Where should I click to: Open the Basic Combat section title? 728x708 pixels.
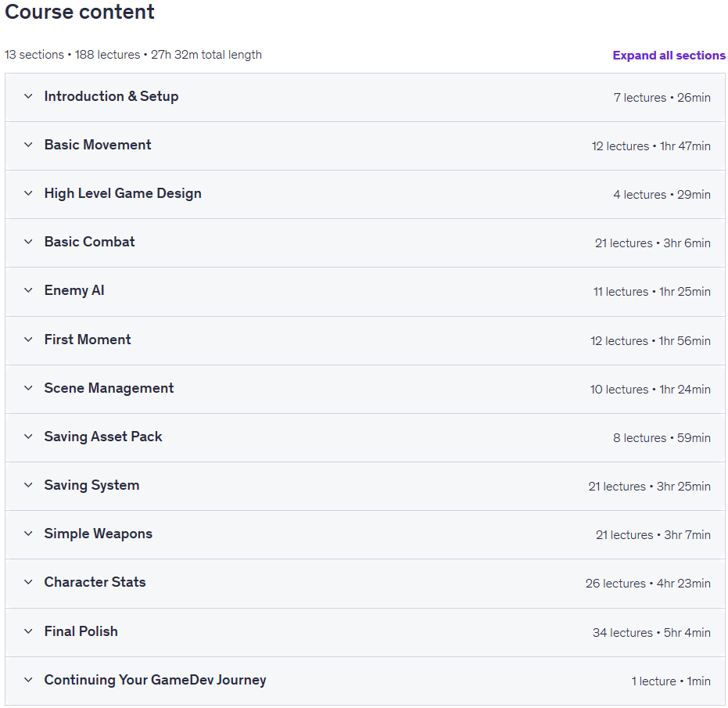click(x=89, y=242)
